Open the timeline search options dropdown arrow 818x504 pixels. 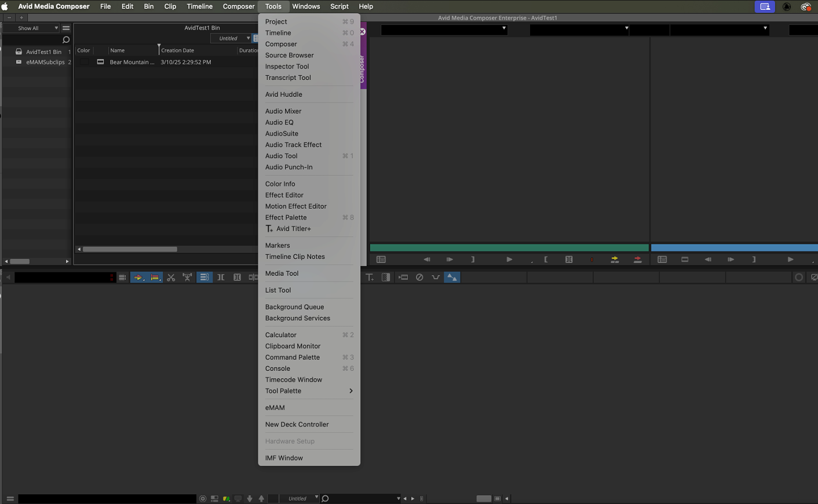(x=398, y=498)
